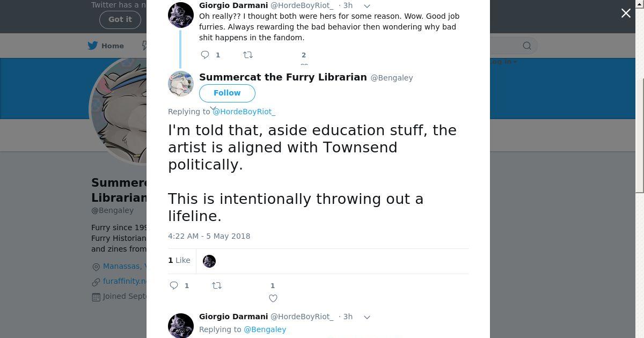The width and height of the screenshot is (644, 338).
Task: Open the Log in dropdown
Action: point(503,62)
